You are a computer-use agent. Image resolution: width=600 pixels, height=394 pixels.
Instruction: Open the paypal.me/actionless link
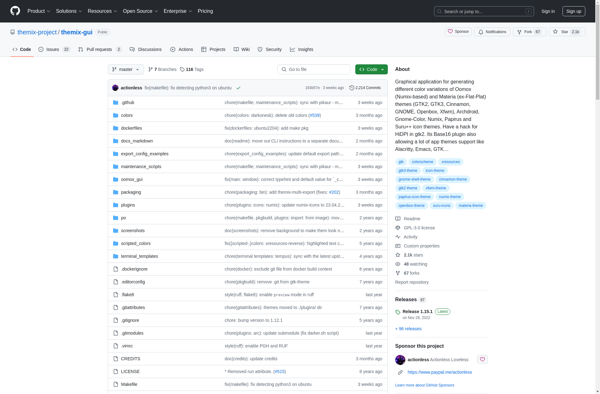point(440,372)
